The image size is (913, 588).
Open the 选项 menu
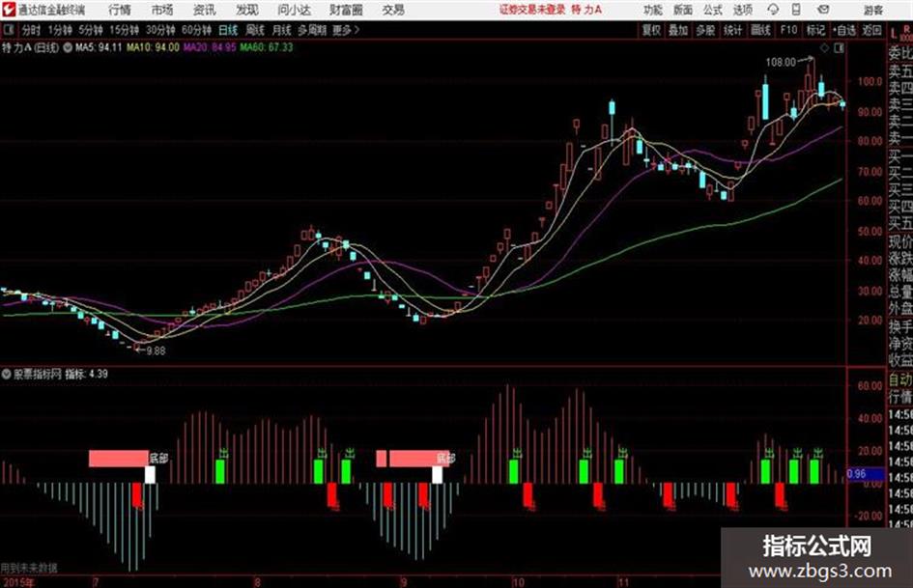(743, 10)
